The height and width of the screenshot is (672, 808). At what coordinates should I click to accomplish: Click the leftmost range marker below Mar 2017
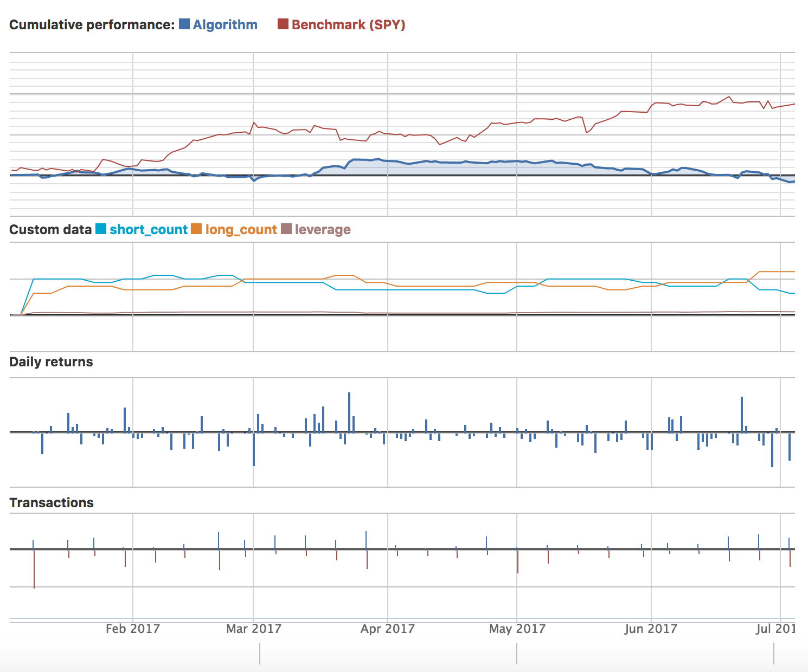[260, 654]
